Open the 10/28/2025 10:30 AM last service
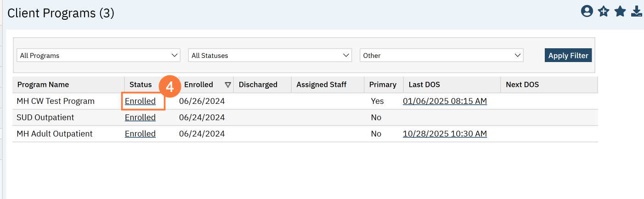This screenshot has height=199, width=644. [445, 134]
